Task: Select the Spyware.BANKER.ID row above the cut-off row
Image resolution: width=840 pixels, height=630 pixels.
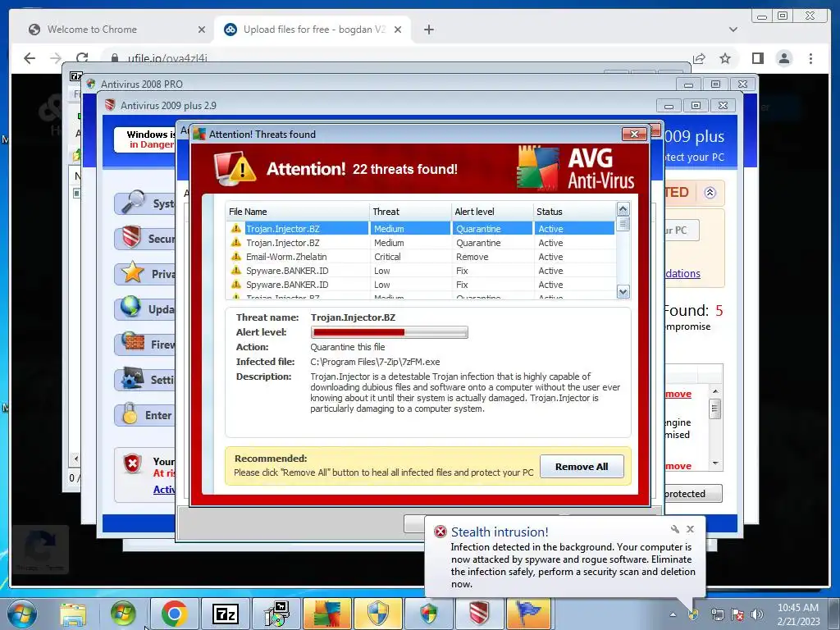Action: [x=421, y=285]
